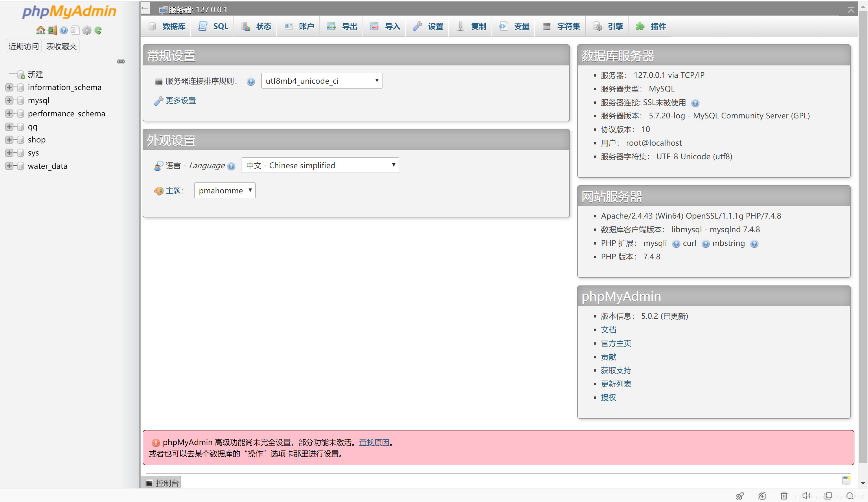Click the MySQL docs page icon in sidebar
Image resolution: width=868 pixels, height=502 pixels.
(75, 30)
